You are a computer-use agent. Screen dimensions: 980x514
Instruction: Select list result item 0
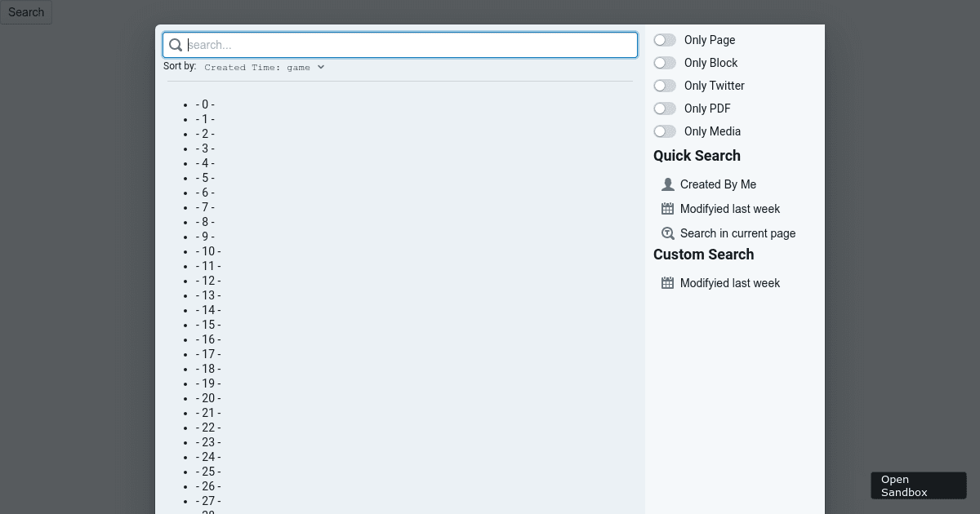204,104
